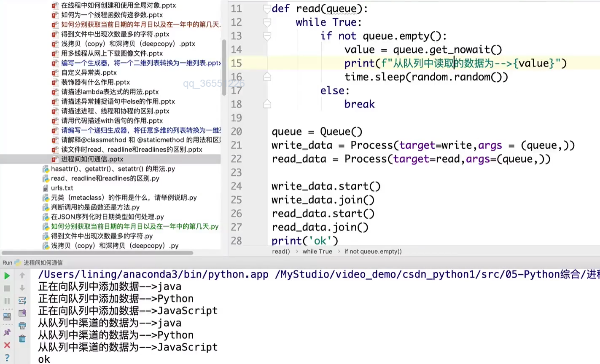Clear all console output with trash icon
The width and height of the screenshot is (600, 364).
pyautogui.click(x=22, y=338)
